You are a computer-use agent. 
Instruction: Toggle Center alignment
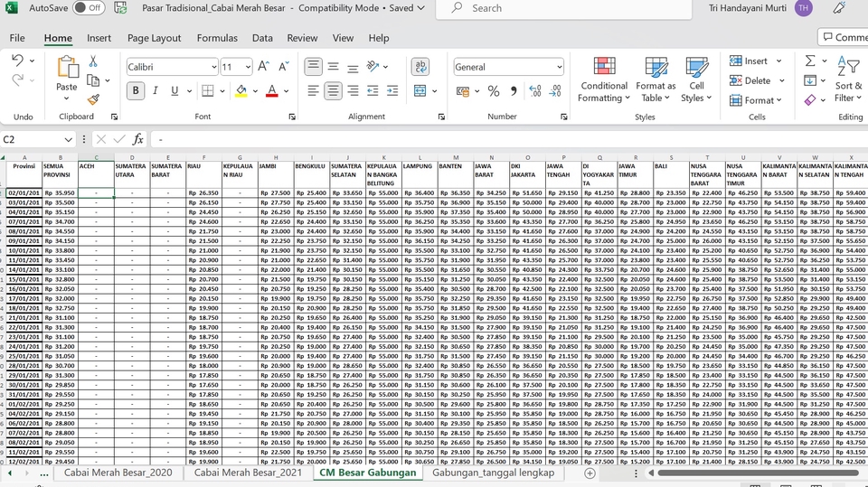pos(334,90)
